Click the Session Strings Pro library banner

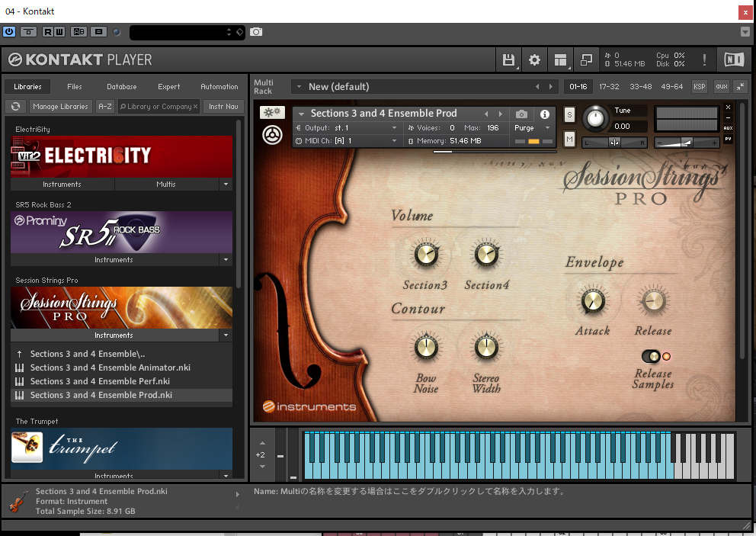121,308
